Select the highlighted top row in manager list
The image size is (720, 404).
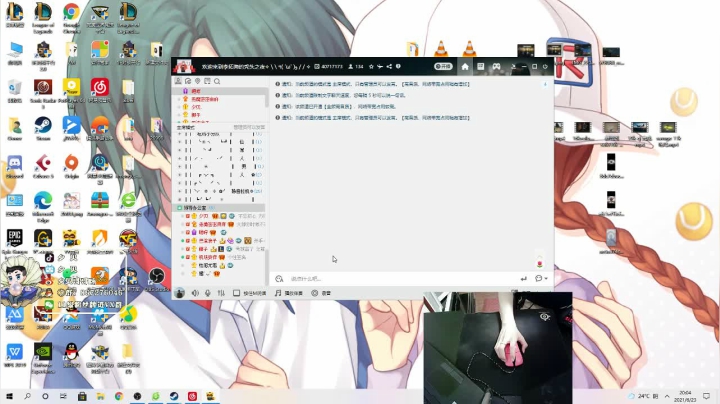tap(219, 91)
